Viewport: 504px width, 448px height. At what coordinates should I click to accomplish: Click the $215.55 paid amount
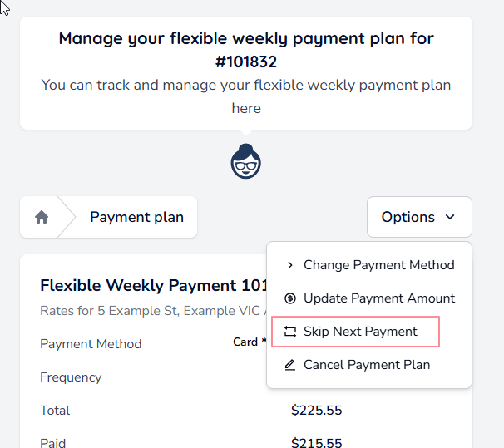(x=316, y=443)
